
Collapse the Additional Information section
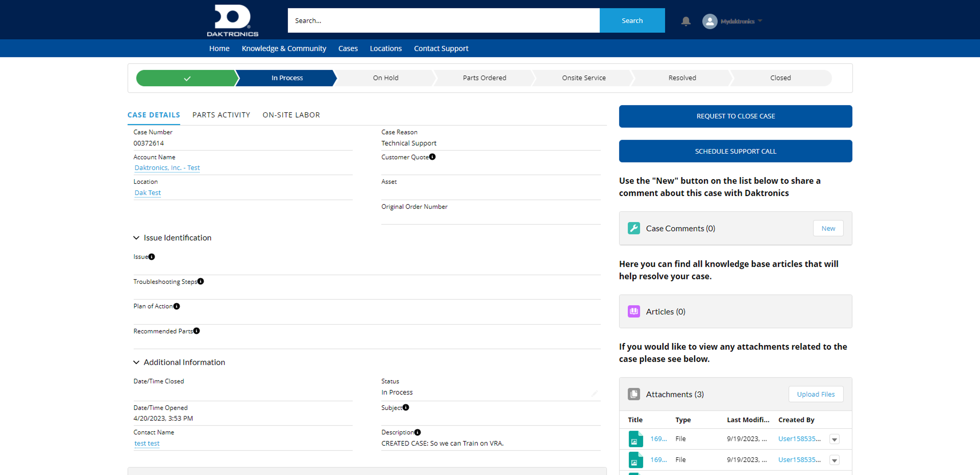136,362
